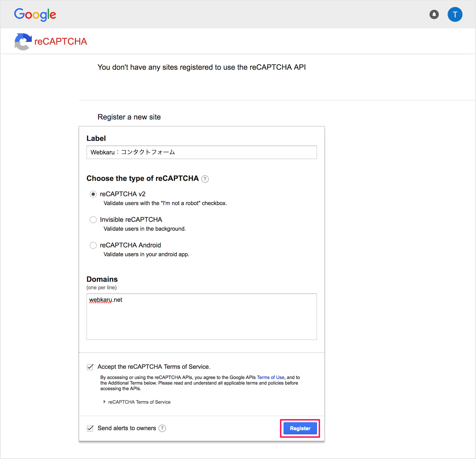Image resolution: width=476 pixels, height=459 pixels.
Task: Open the notifications bell icon
Action: [434, 15]
